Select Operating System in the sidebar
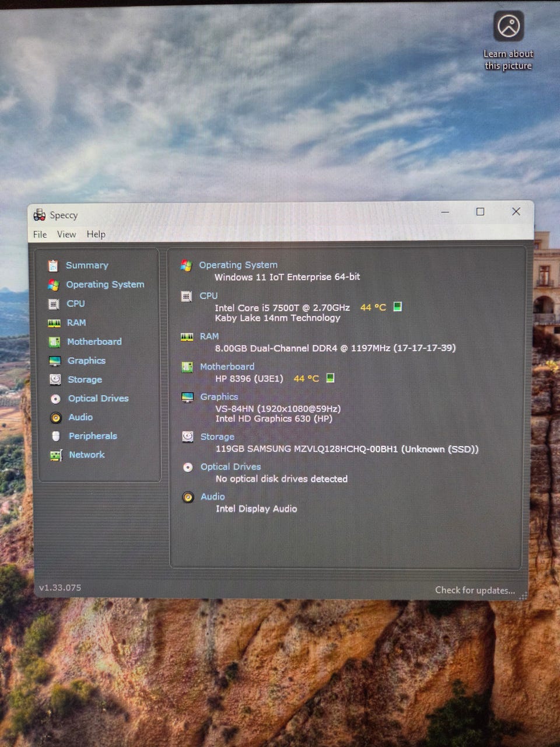The image size is (560, 747). (105, 285)
